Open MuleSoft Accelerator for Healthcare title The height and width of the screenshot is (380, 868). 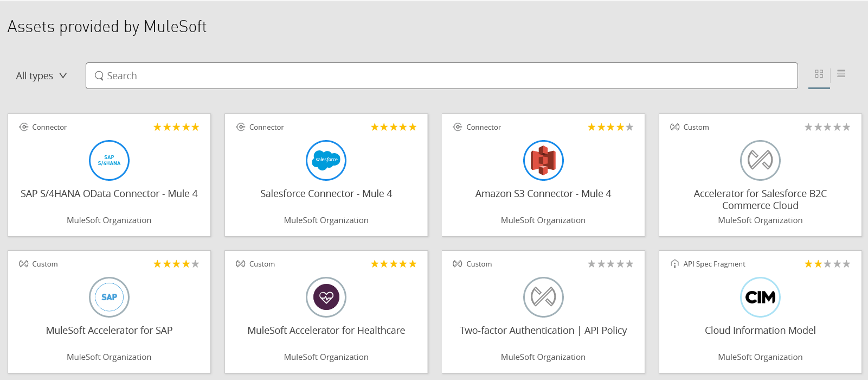pos(326,331)
